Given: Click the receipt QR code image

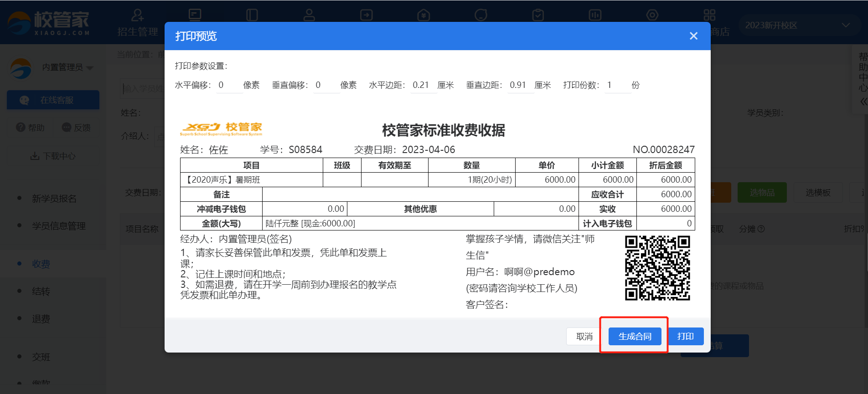Looking at the screenshot, I should click(657, 268).
